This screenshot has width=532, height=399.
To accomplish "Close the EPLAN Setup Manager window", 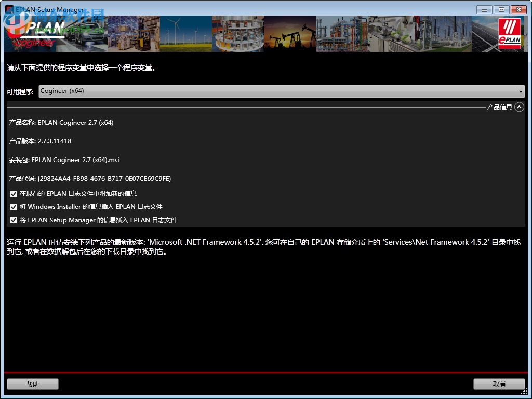I will point(518,9).
